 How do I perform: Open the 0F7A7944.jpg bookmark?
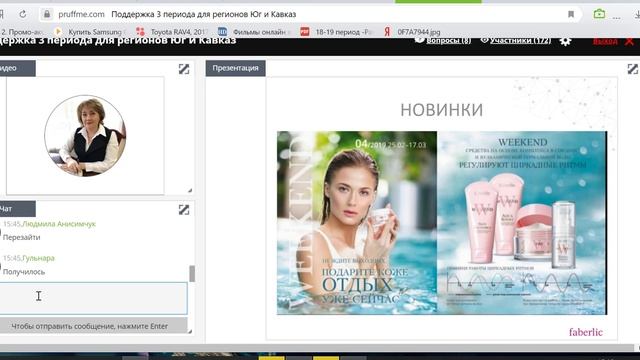(412, 31)
